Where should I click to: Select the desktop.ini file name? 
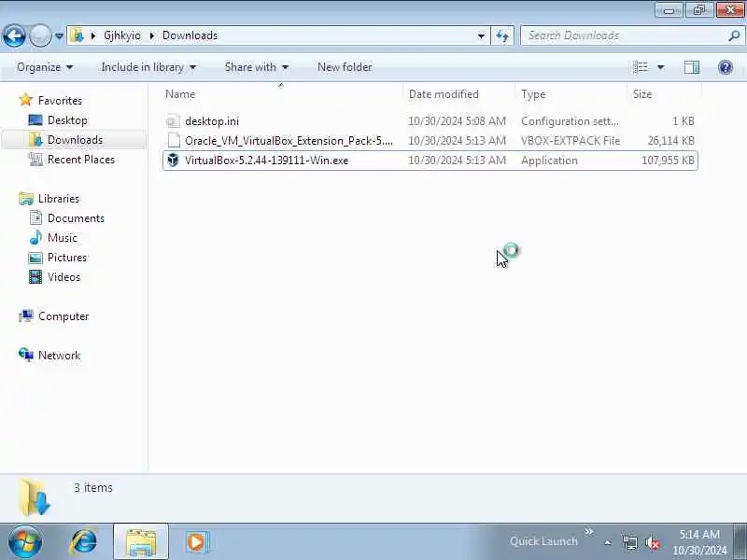click(x=212, y=121)
